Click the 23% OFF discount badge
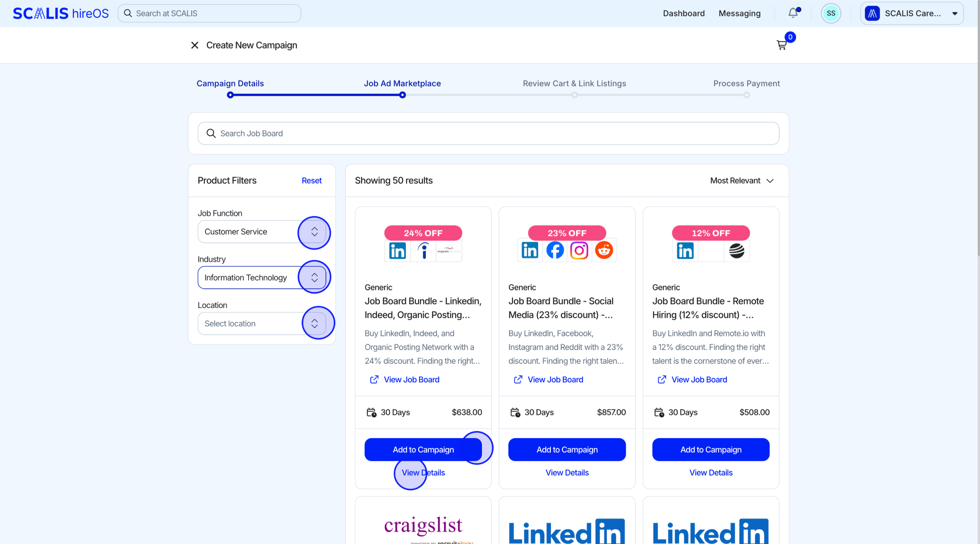The height and width of the screenshot is (544, 980). (567, 233)
